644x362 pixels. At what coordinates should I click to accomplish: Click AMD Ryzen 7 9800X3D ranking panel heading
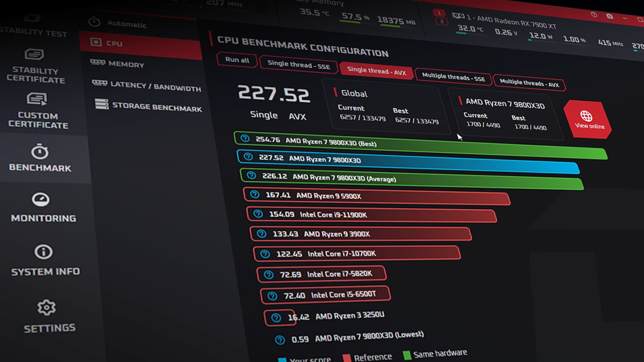505,104
